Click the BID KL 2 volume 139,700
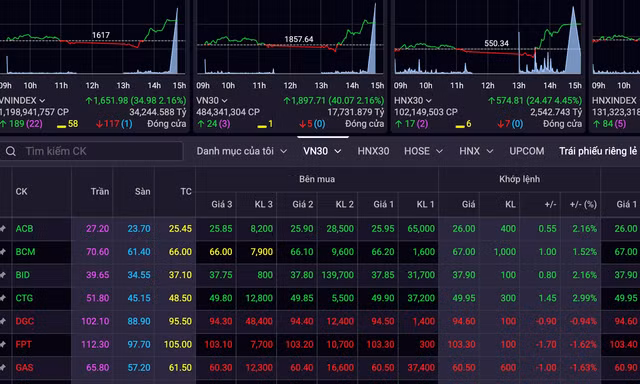This screenshot has width=640, height=384. pos(338,275)
